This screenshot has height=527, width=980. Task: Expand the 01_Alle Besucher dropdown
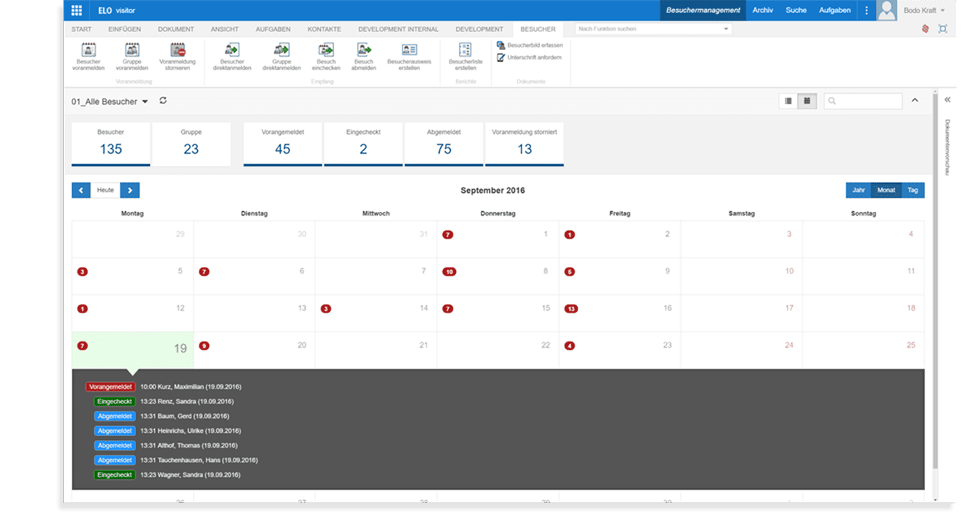point(145,102)
